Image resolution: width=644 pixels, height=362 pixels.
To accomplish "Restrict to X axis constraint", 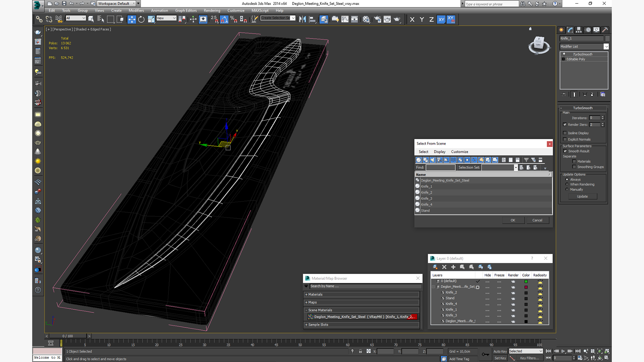I will tap(412, 19).
